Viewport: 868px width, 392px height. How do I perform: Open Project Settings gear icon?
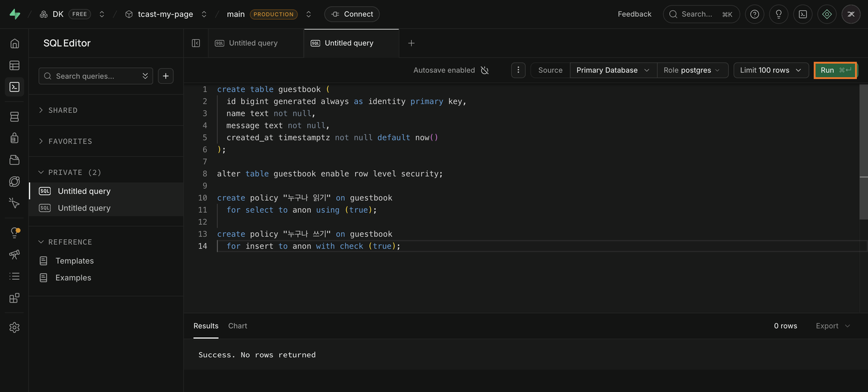coord(14,327)
